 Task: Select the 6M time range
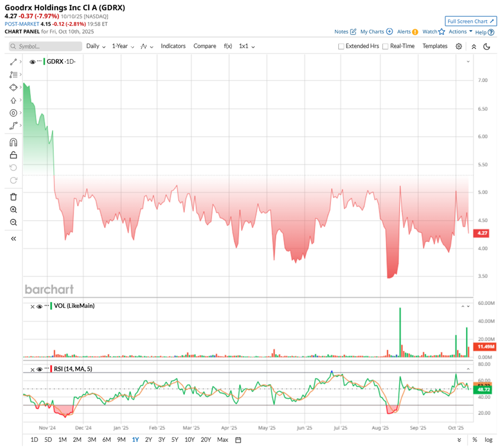[x=107, y=440]
